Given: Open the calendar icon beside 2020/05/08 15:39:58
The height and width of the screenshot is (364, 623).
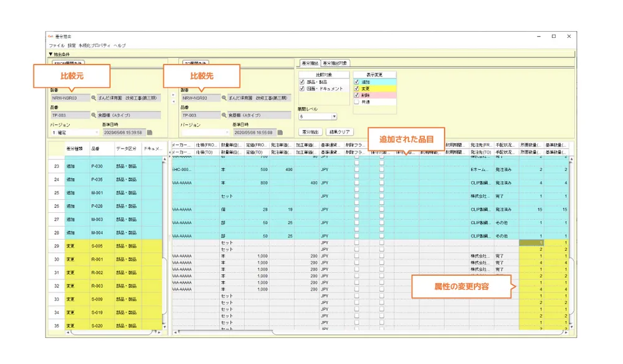Looking at the screenshot, I should click(150, 133).
